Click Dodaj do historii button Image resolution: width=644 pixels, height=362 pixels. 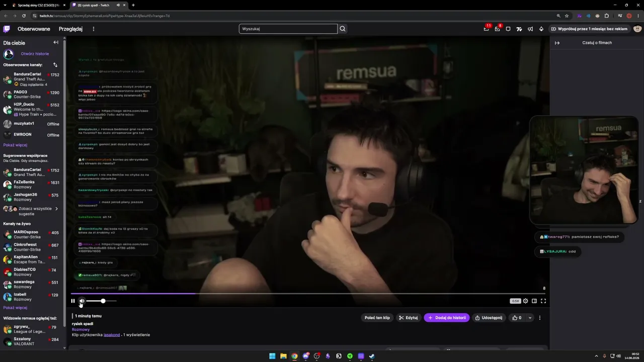click(447, 318)
